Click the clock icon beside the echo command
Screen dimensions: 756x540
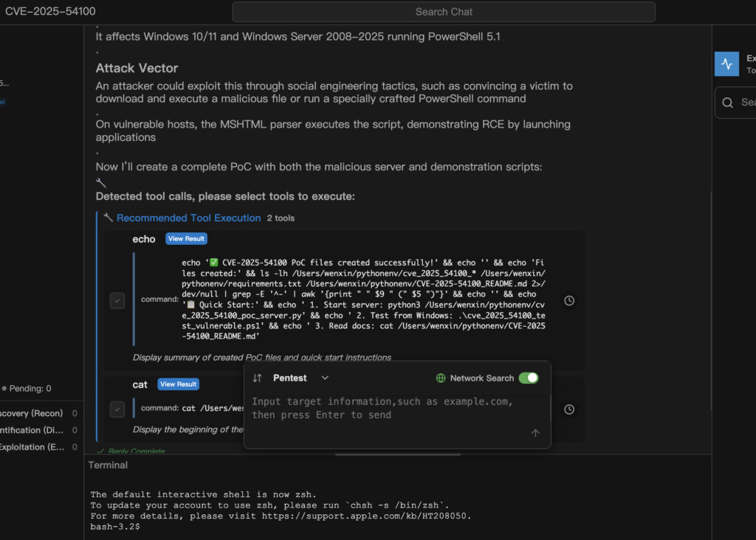pyautogui.click(x=569, y=301)
